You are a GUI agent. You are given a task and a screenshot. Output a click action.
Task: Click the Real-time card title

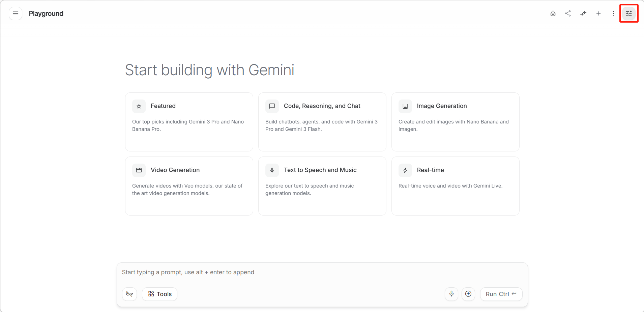(x=431, y=170)
